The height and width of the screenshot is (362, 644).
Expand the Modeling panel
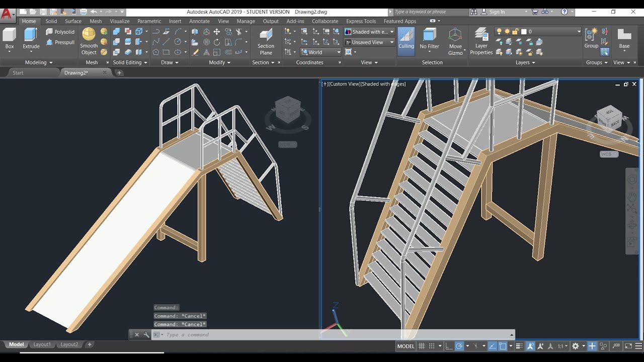coord(39,62)
